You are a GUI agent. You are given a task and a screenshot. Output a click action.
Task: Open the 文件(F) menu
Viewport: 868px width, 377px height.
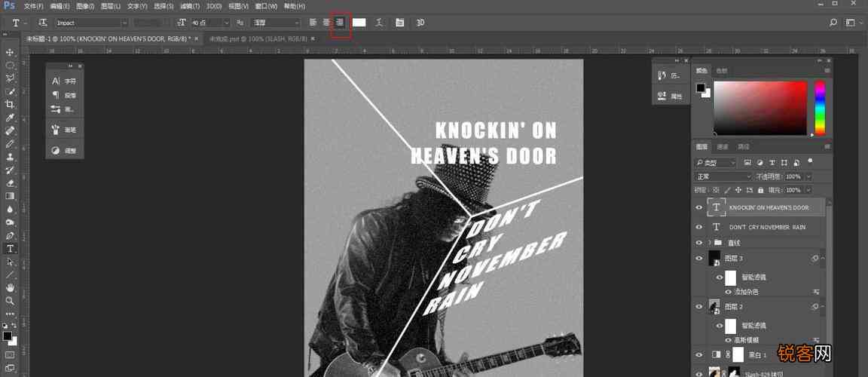point(33,6)
